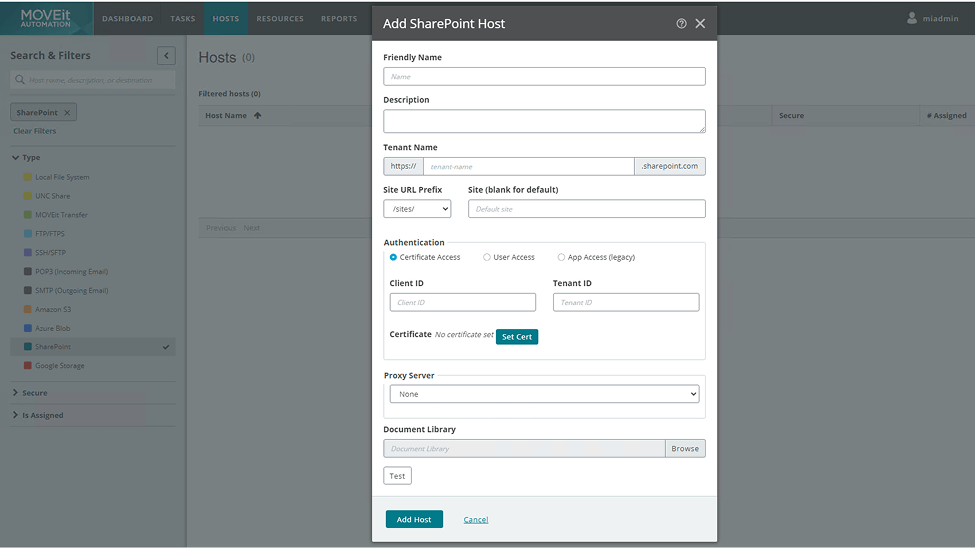Select the Certificate Access radio button

tap(394, 257)
